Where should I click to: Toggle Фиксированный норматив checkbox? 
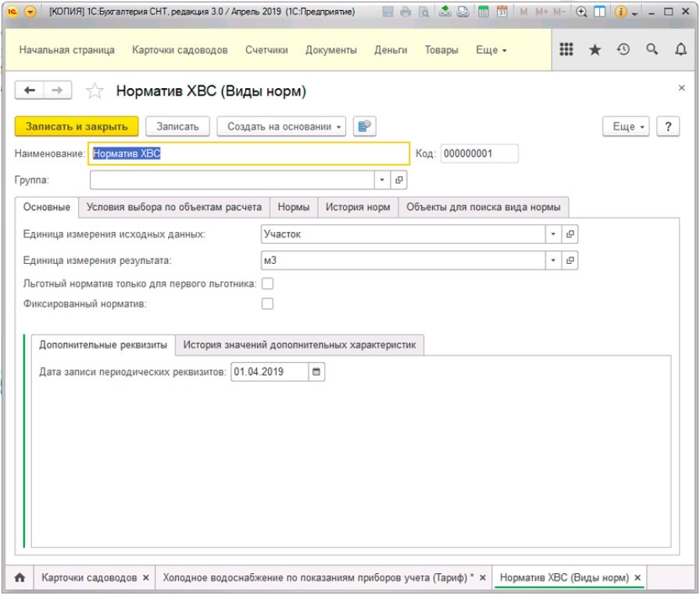(x=267, y=304)
